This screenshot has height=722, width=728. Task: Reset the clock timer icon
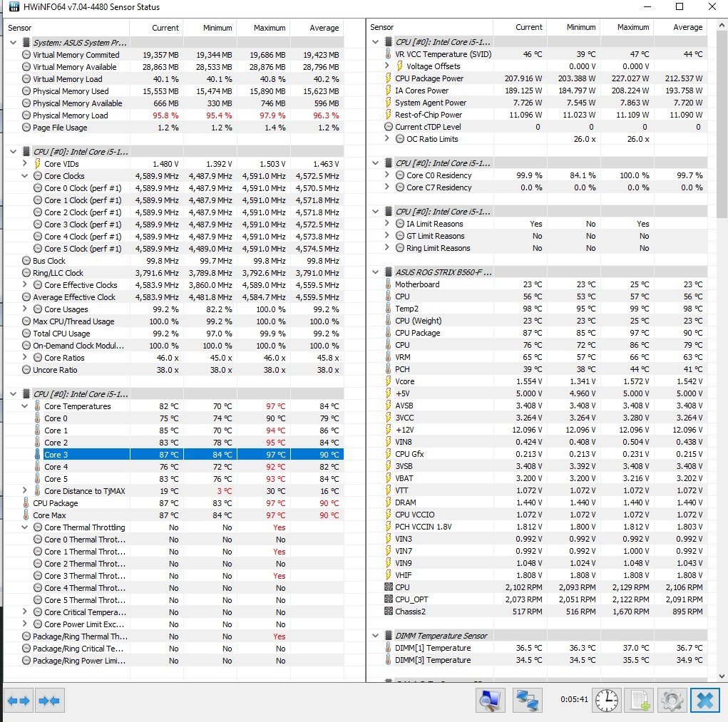click(606, 700)
